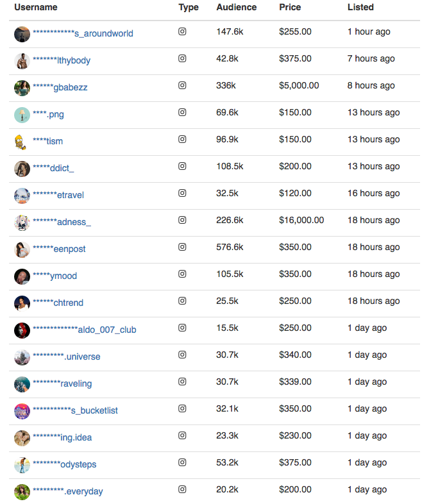Click the Username column header
This screenshot has width=422, height=504.
click(36, 8)
